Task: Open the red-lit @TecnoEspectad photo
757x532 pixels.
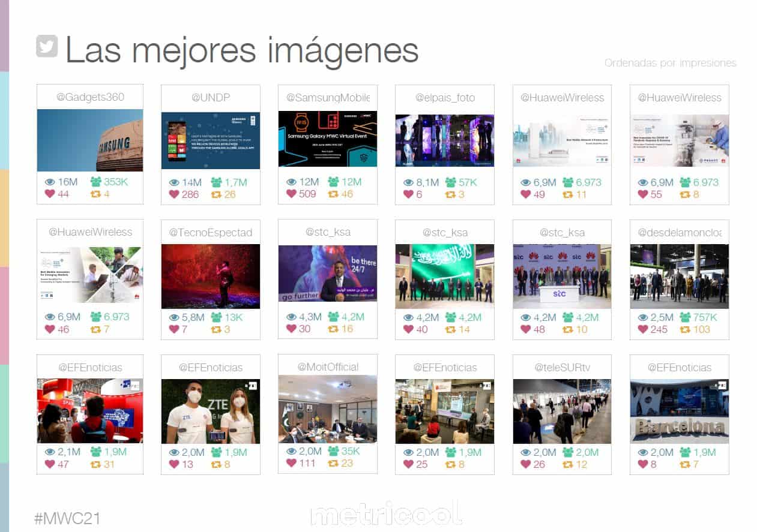Action: 211,276
